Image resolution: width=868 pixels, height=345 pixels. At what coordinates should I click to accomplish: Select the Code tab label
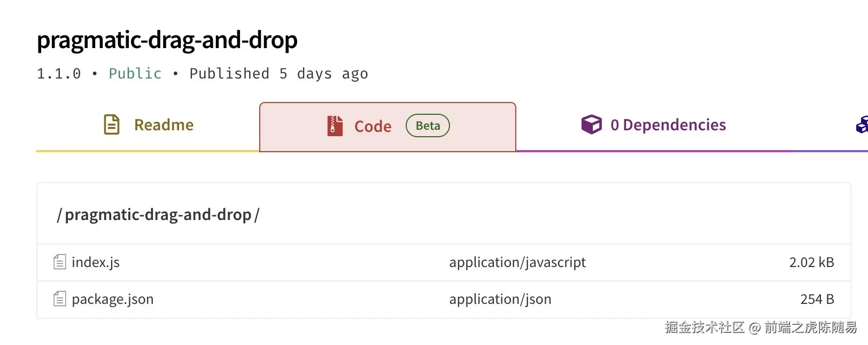(373, 127)
